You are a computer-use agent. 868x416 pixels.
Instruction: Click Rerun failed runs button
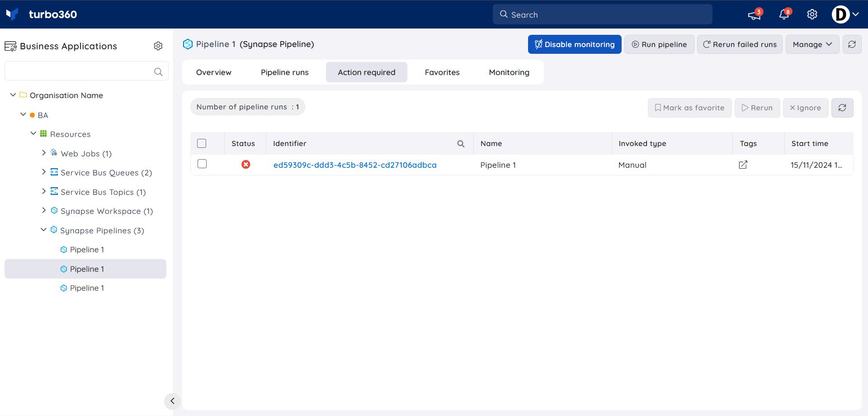point(739,44)
